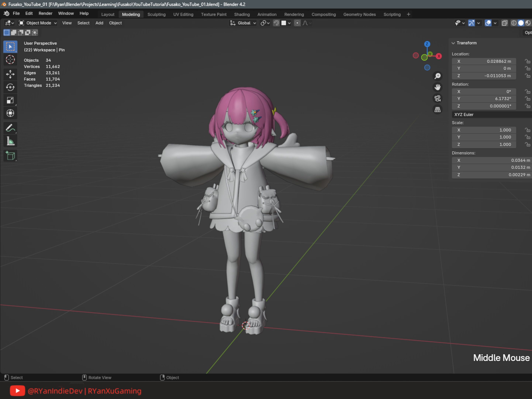Screen dimensions: 532x399
Task: Open Global transform orientation dropdown
Action: [x=243, y=23]
